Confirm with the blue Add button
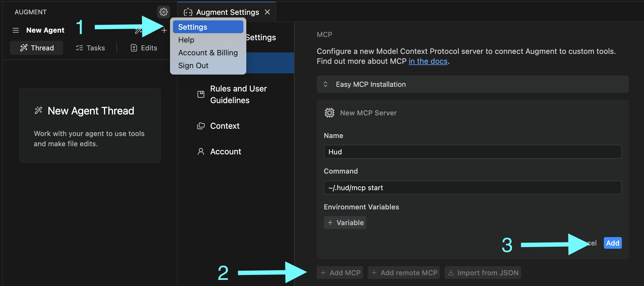 coord(613,243)
